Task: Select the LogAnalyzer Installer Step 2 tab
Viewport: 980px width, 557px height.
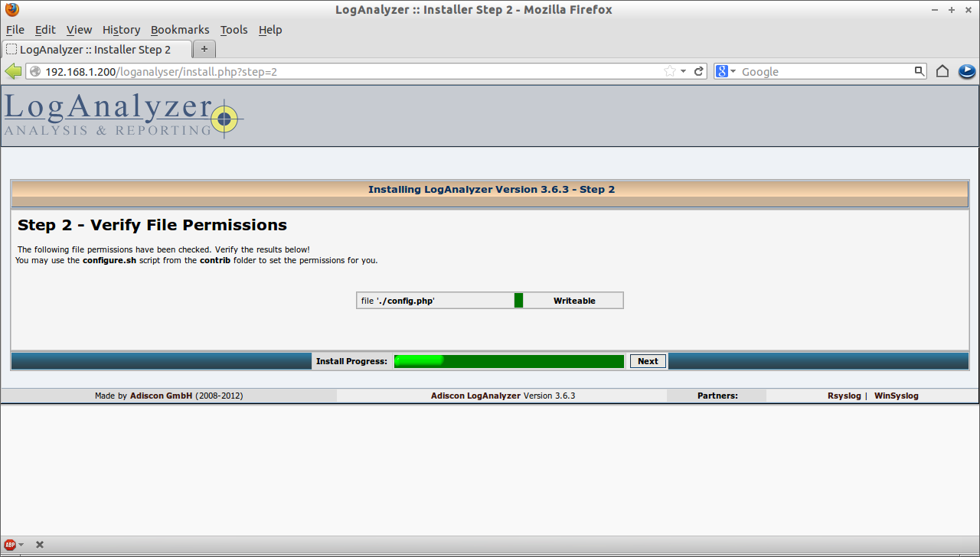Action: 96,49
